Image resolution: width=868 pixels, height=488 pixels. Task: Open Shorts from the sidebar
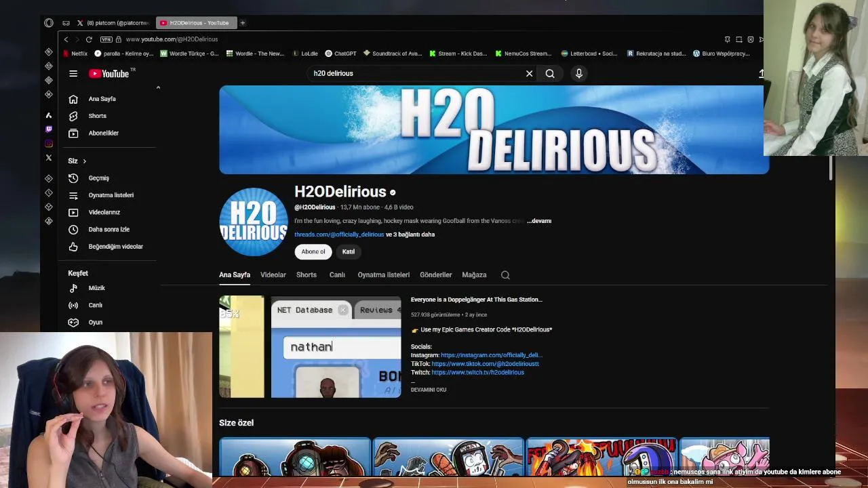click(x=97, y=116)
